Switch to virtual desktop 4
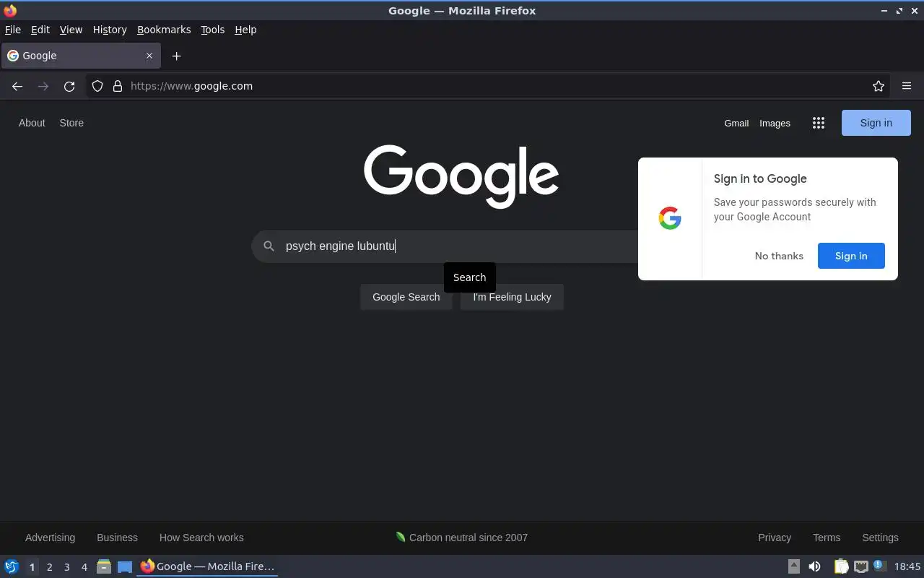 click(84, 566)
